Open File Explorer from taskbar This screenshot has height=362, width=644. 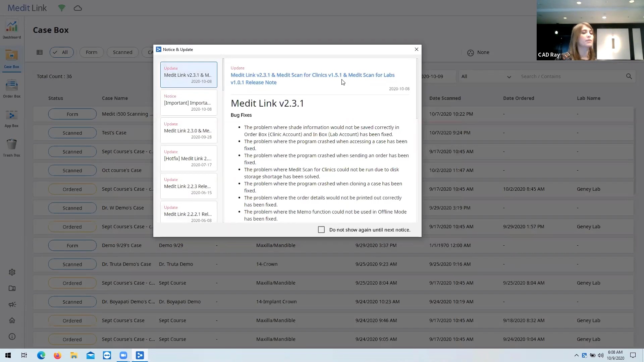(74, 355)
